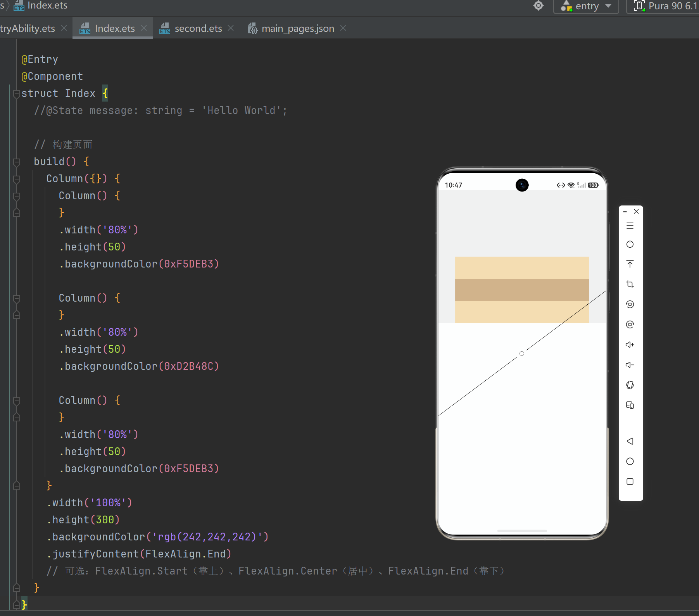Switch to the EntryAbility.ets tab
The height and width of the screenshot is (616, 699).
pos(28,28)
